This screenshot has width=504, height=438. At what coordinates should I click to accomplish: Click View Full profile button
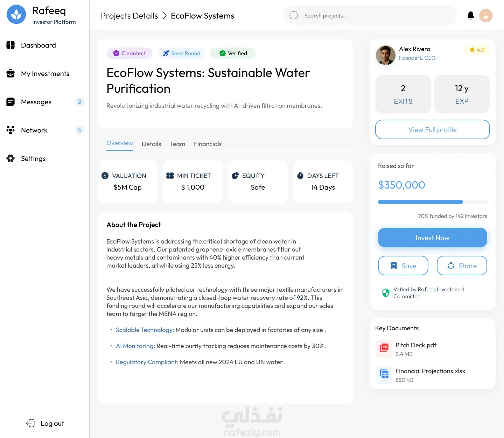point(432,130)
